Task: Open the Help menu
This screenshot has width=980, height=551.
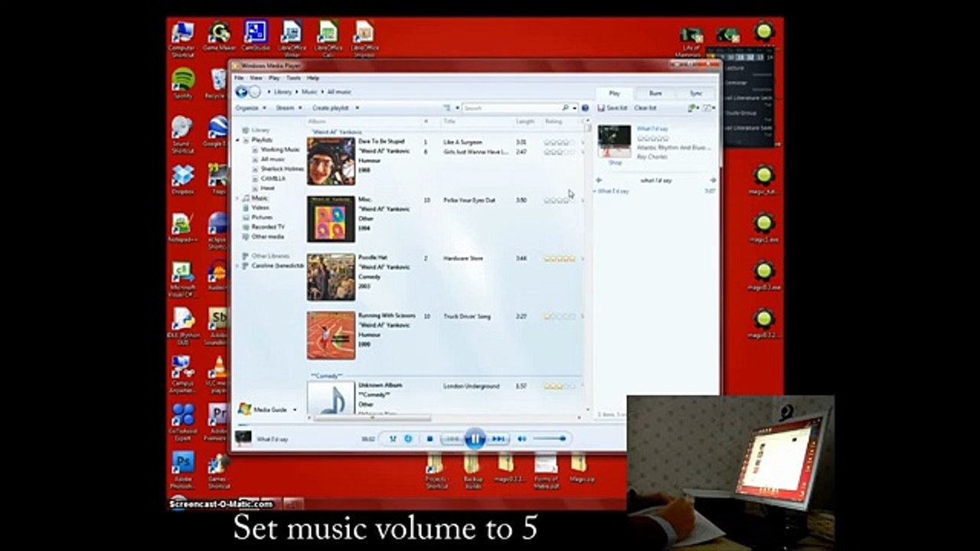Action: click(x=312, y=78)
